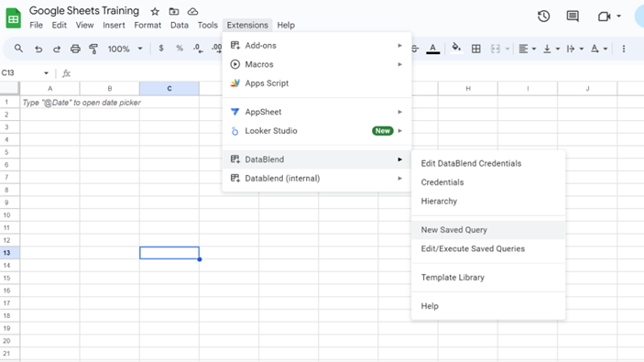
Task: Click the Google Sheets home logo
Action: (x=13, y=18)
